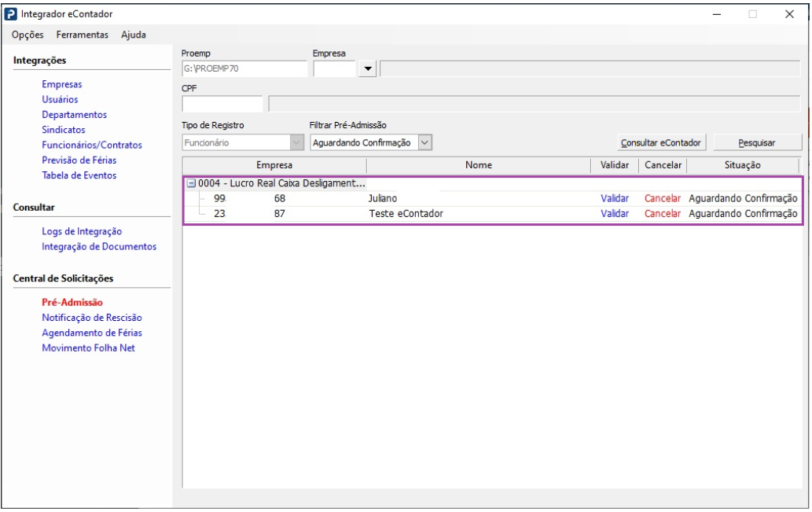Screen dimensions: 812x512
Task: Select the 0004 - Lucro Real Caixa row
Action: pos(281,183)
